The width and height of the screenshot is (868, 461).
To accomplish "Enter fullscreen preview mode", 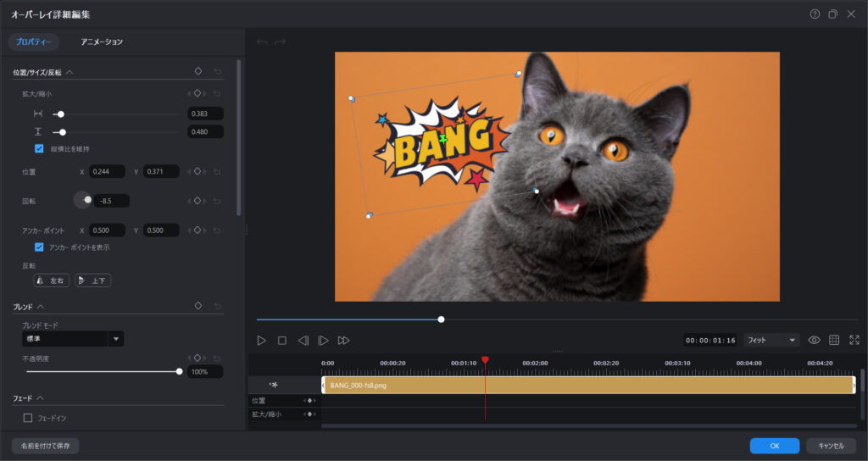I will (854, 340).
